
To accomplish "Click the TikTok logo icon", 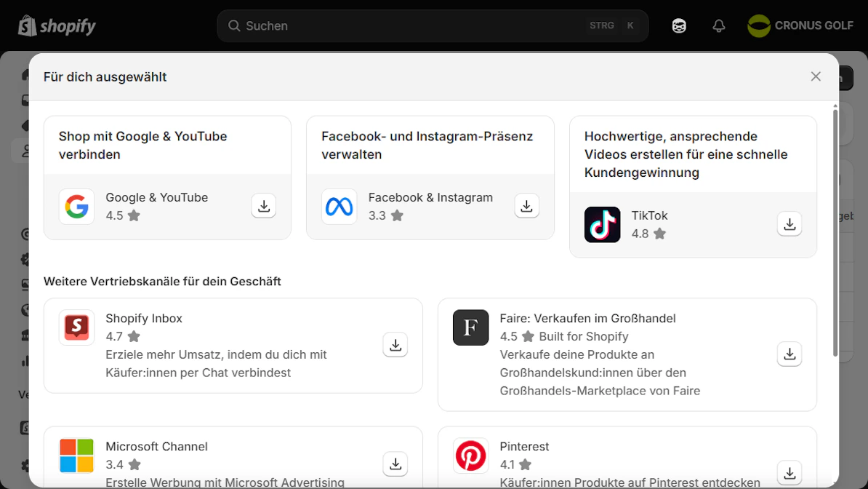I will point(602,225).
